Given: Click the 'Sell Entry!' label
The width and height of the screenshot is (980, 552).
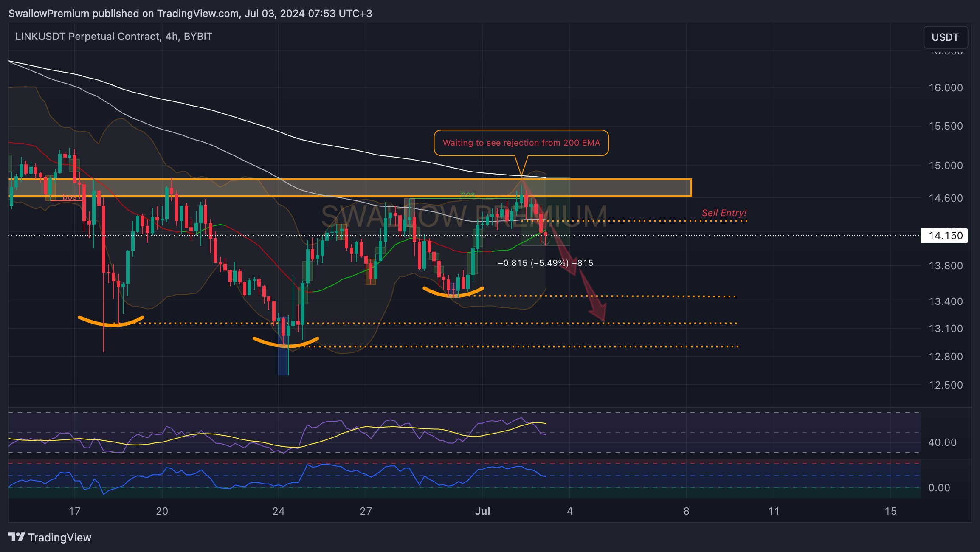Looking at the screenshot, I should click(724, 213).
